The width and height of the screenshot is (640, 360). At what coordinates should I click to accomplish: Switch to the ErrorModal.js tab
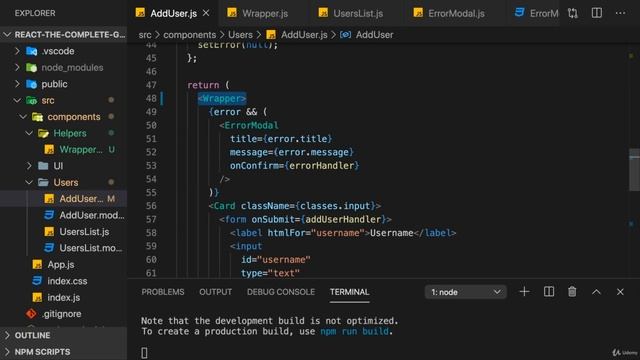(x=449, y=13)
